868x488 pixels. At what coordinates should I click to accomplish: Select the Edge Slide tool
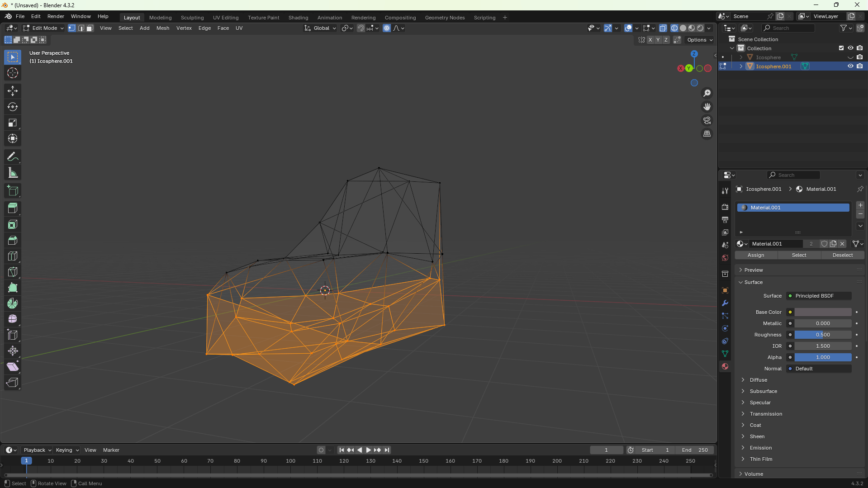tap(13, 336)
